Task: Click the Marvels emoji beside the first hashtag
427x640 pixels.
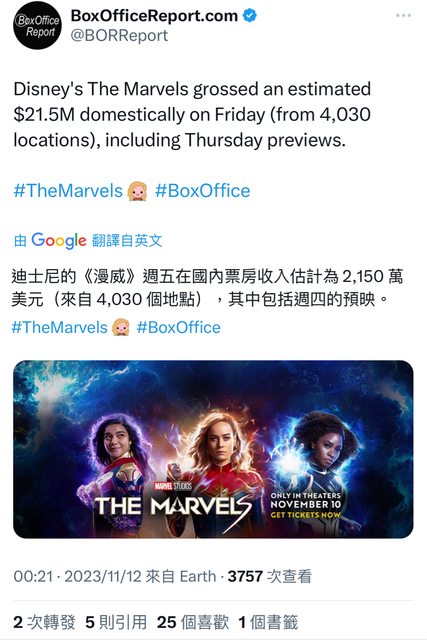Action: (137, 191)
